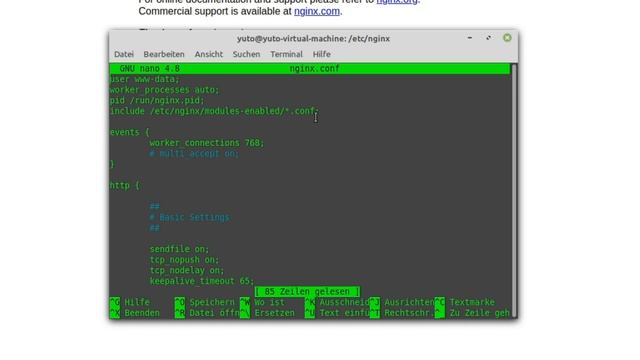Click the ^C Textmarke shortcut

[x=465, y=302]
